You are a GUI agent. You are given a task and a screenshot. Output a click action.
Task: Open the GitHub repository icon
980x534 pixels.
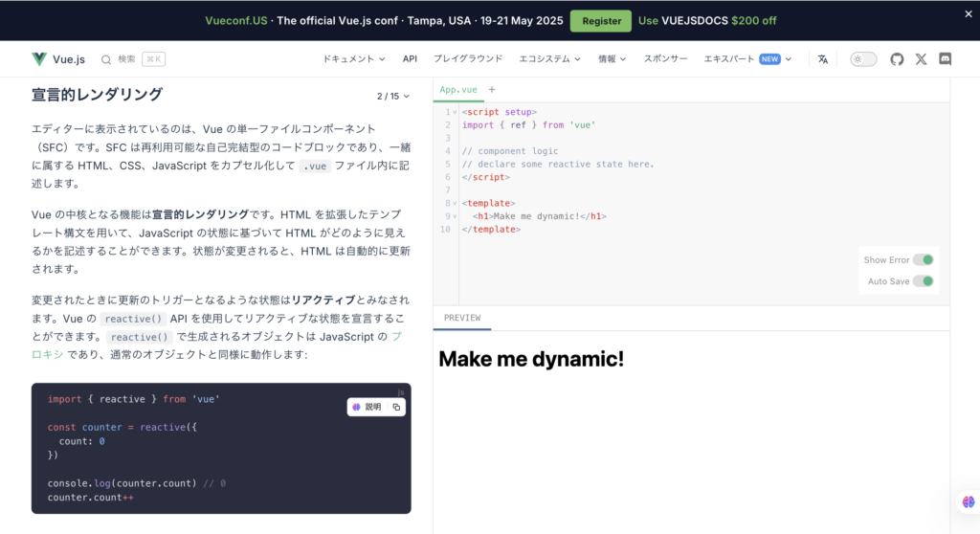897,59
